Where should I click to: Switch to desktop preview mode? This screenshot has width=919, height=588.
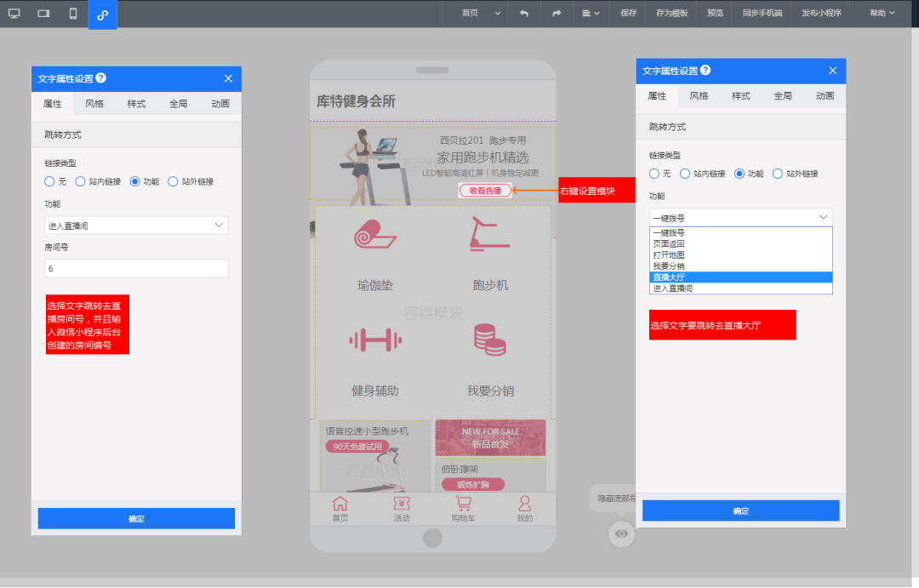[14, 14]
